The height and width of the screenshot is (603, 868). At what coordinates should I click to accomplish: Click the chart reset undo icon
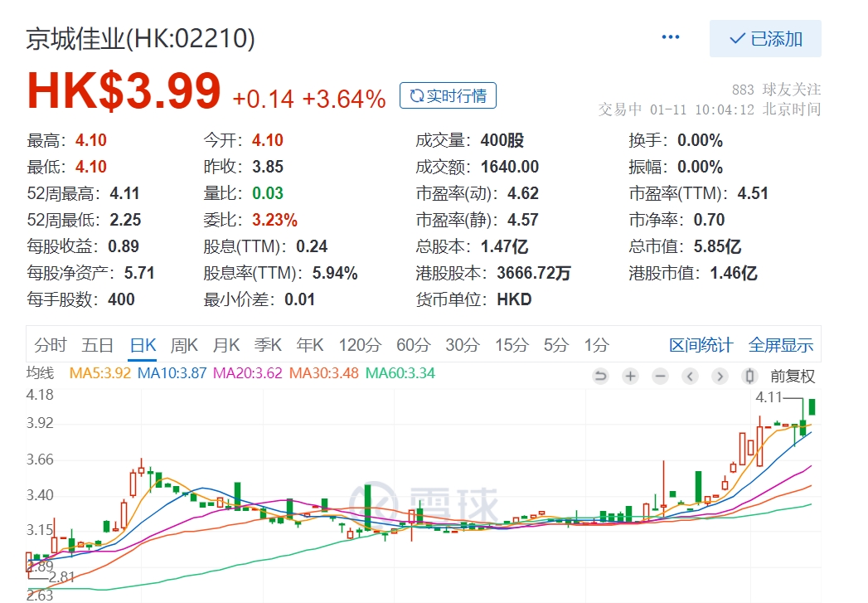click(600, 377)
